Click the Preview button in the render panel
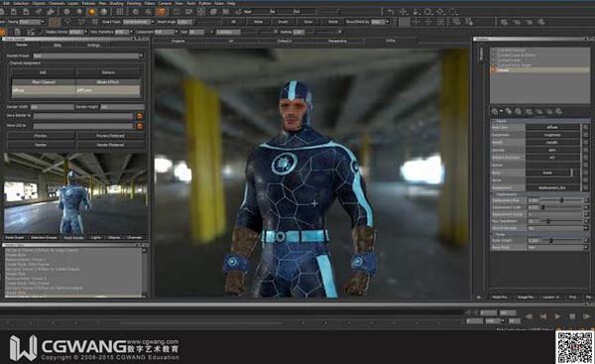The width and height of the screenshot is (595, 364). [41, 136]
